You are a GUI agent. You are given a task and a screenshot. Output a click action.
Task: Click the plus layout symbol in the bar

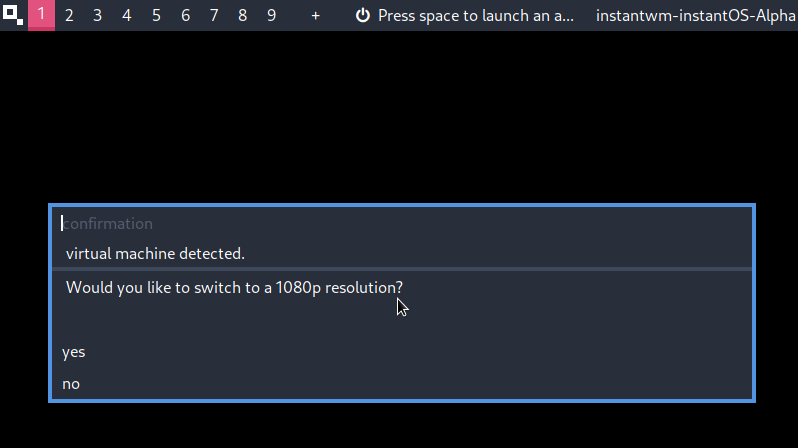[x=315, y=16]
